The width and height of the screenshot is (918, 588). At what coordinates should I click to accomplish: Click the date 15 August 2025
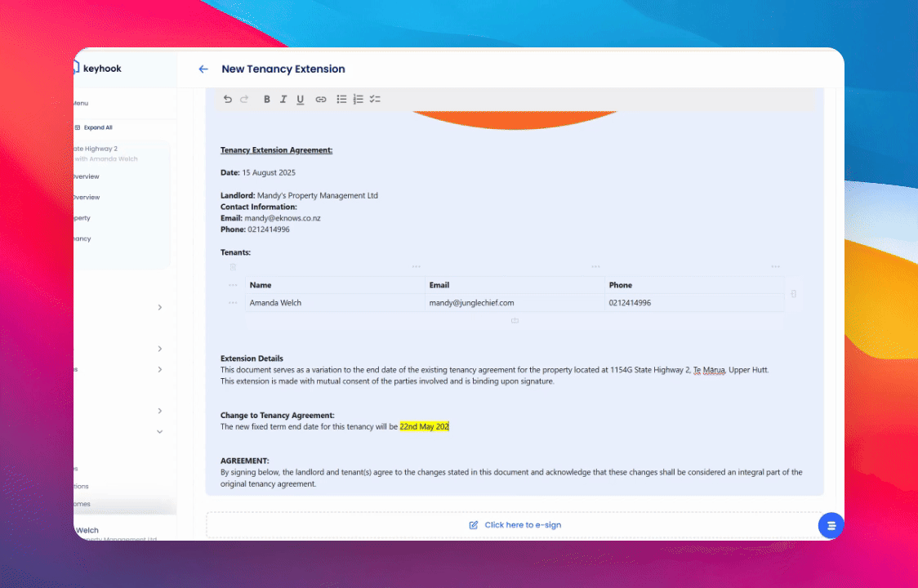coord(269,173)
